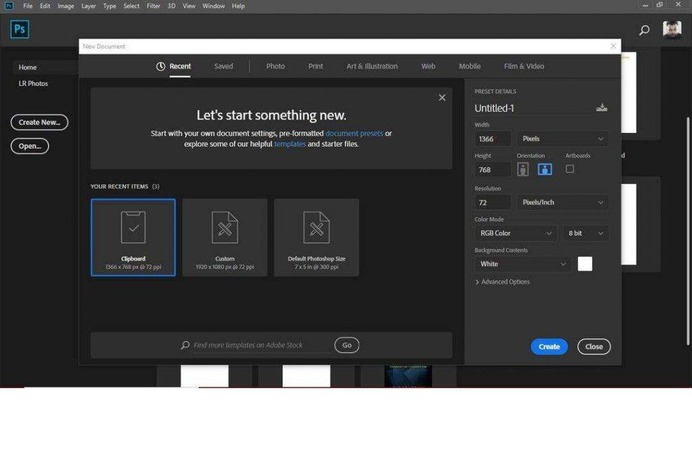Click the clock icon on Recent tab
The image size is (692, 475).
coord(161,66)
